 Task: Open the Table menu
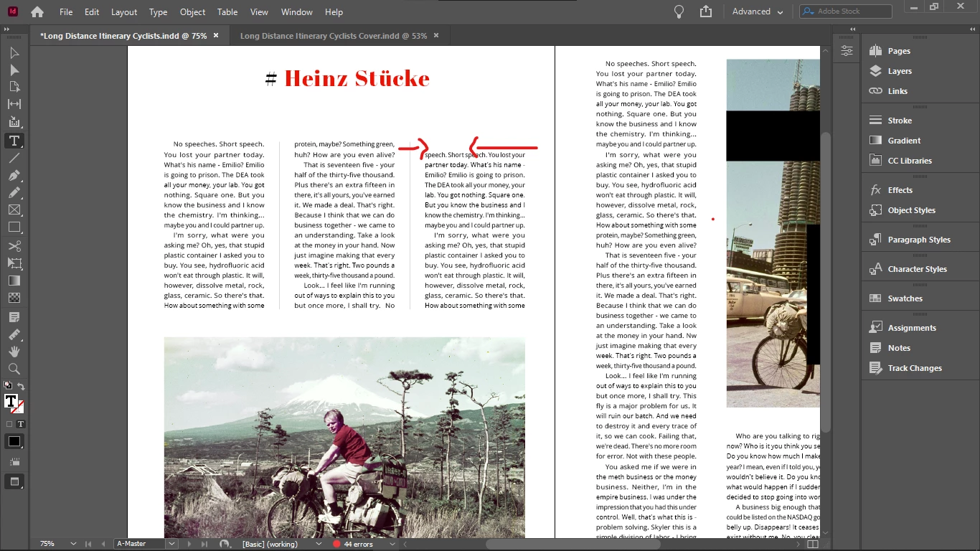click(x=227, y=12)
